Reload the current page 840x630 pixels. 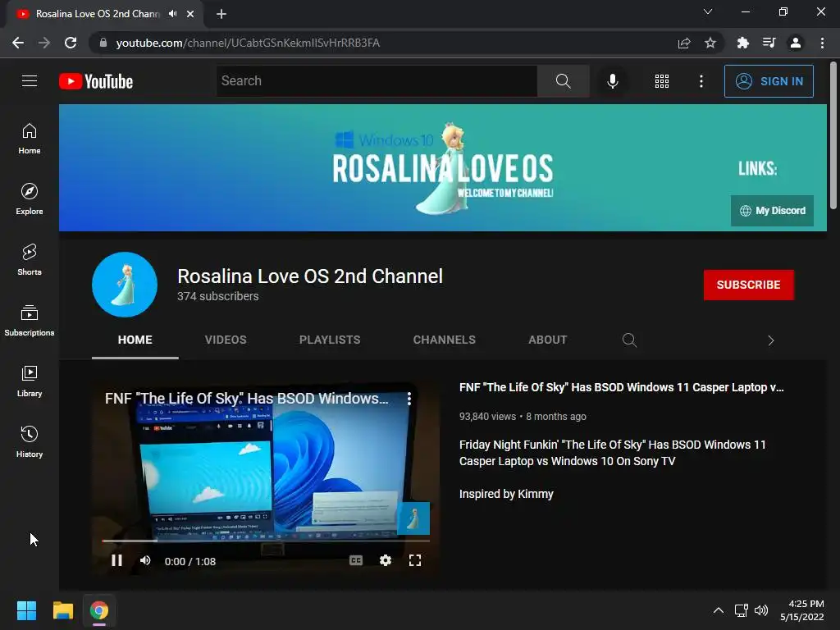point(71,43)
